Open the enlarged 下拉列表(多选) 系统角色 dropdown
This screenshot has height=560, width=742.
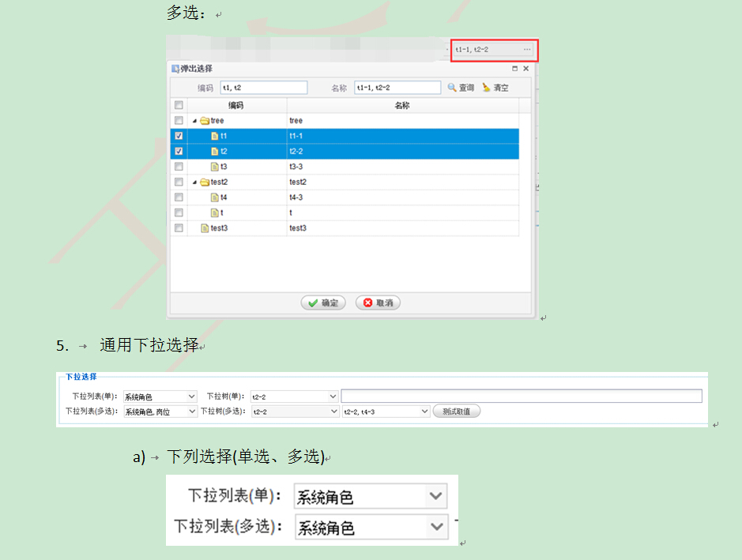pyautogui.click(x=436, y=526)
